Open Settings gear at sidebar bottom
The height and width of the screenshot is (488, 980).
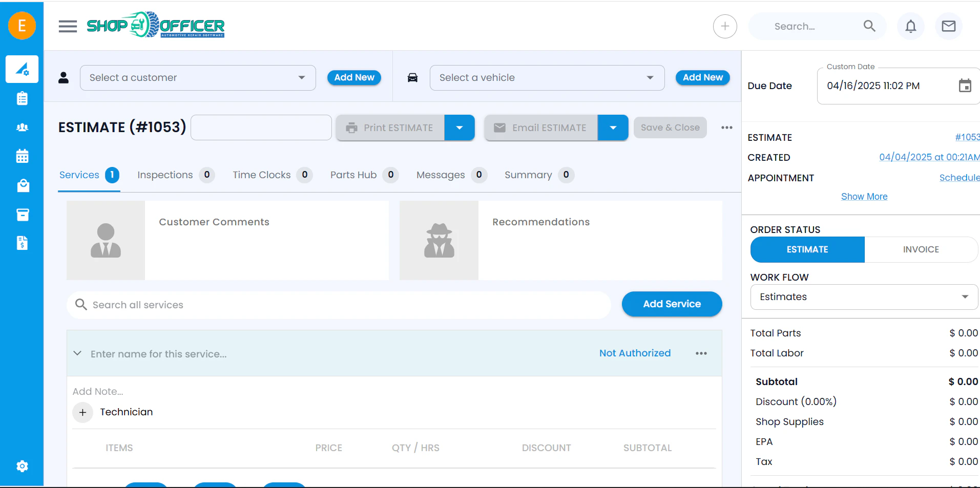pos(22,466)
